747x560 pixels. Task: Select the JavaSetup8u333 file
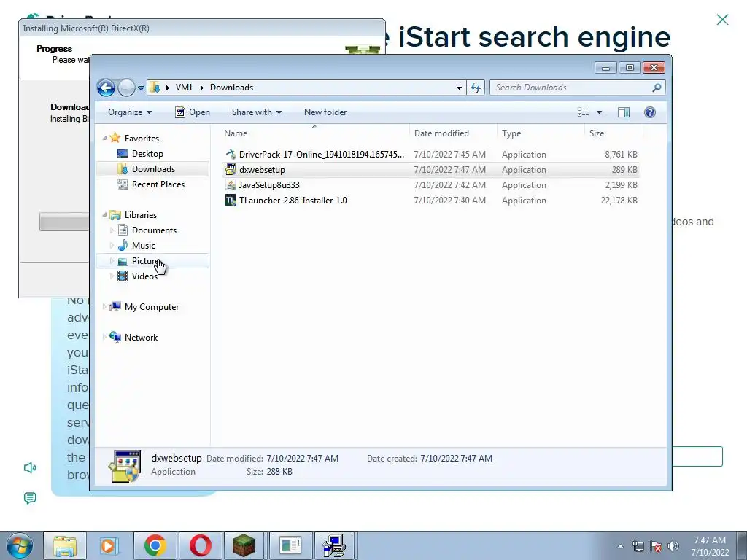[430, 184]
